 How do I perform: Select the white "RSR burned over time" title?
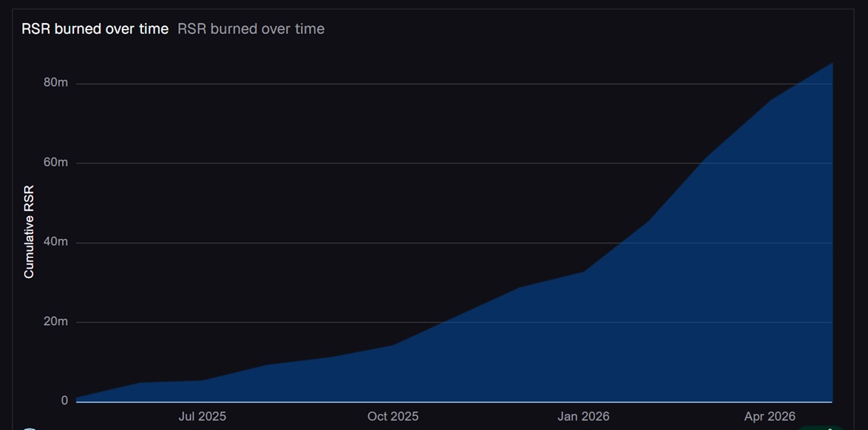click(x=95, y=29)
